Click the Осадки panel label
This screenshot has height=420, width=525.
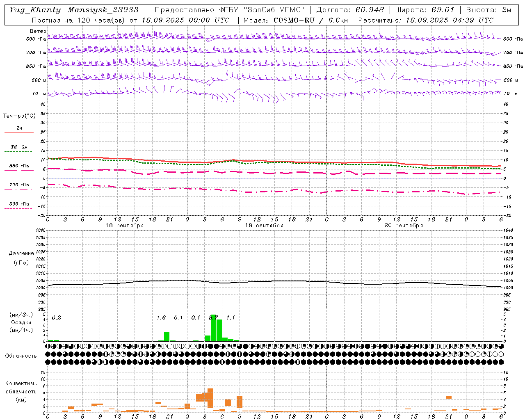coord(21,322)
